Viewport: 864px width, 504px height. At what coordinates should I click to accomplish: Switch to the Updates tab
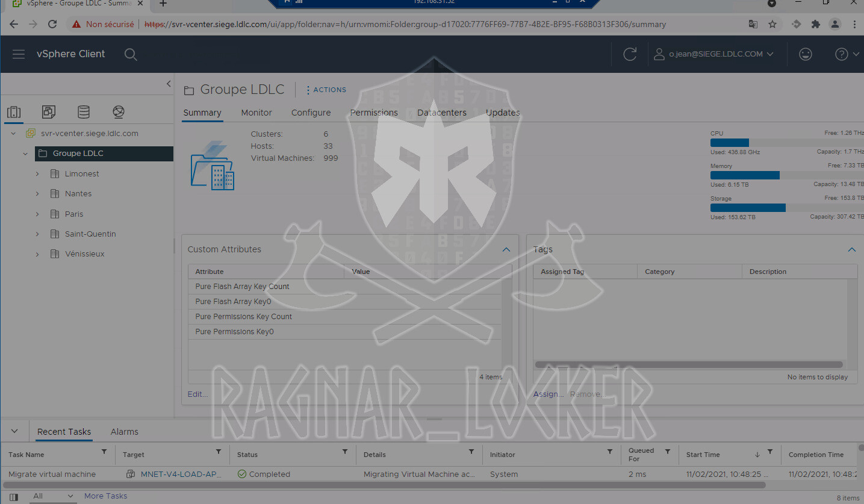[x=503, y=113]
